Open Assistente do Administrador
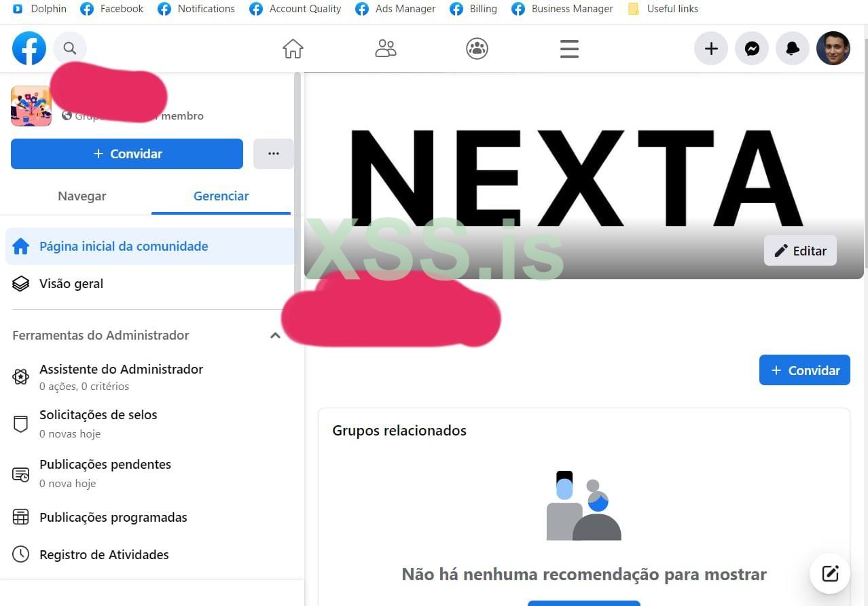 pos(149,377)
